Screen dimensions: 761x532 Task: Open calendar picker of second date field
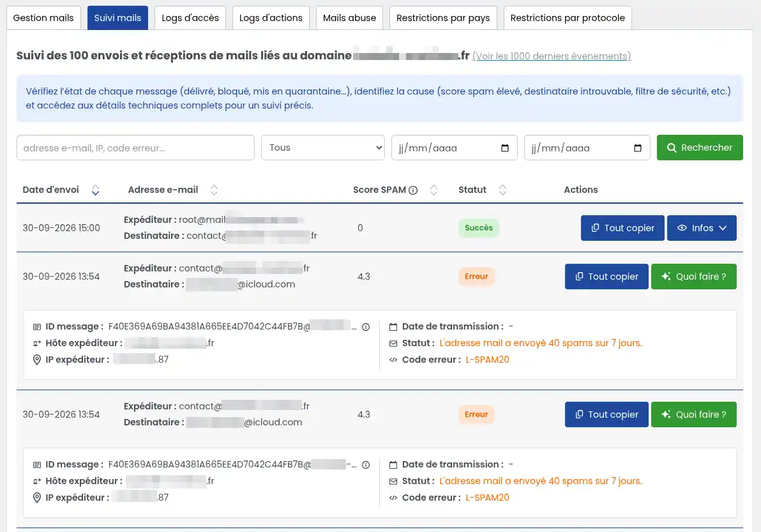(638, 148)
